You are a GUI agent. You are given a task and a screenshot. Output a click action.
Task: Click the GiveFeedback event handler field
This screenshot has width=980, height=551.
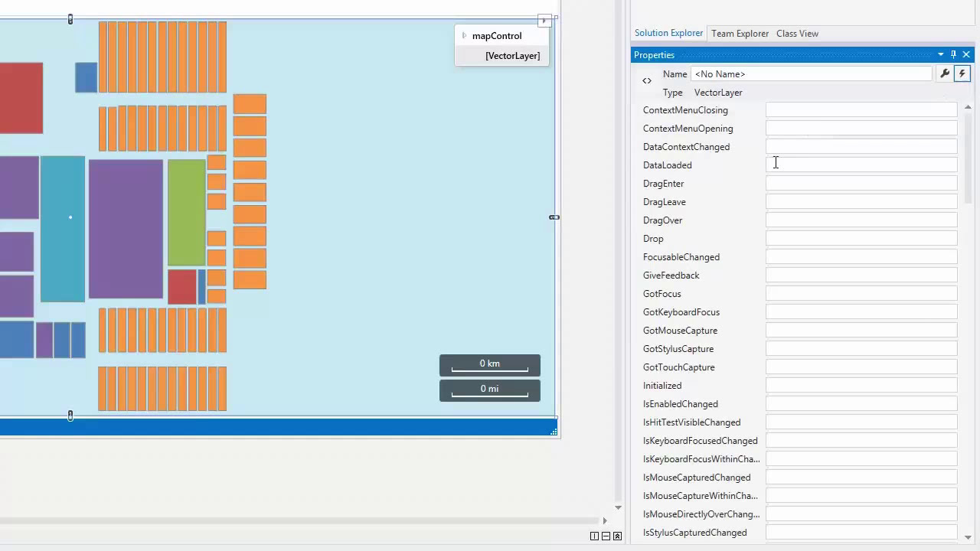861,275
